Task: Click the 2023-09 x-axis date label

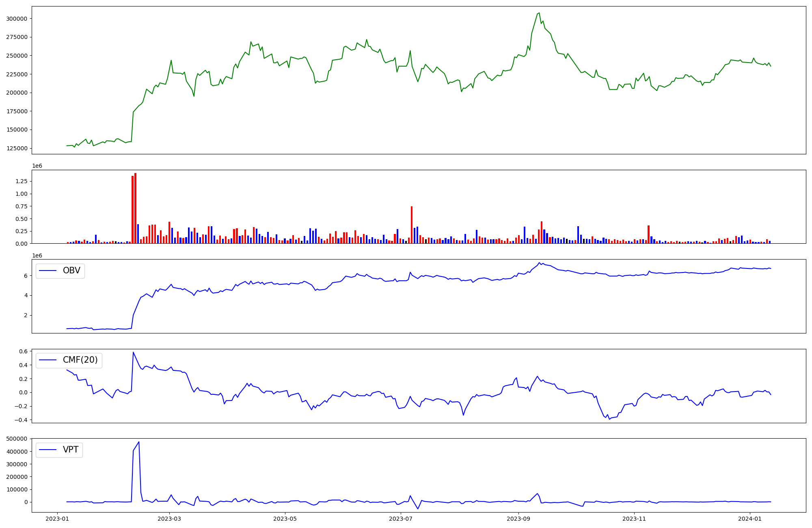Action: tap(518, 519)
